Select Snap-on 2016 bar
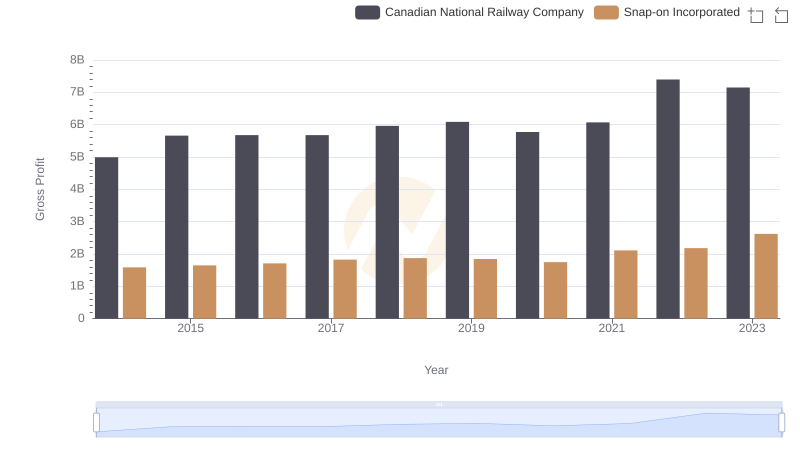 pyautogui.click(x=275, y=291)
